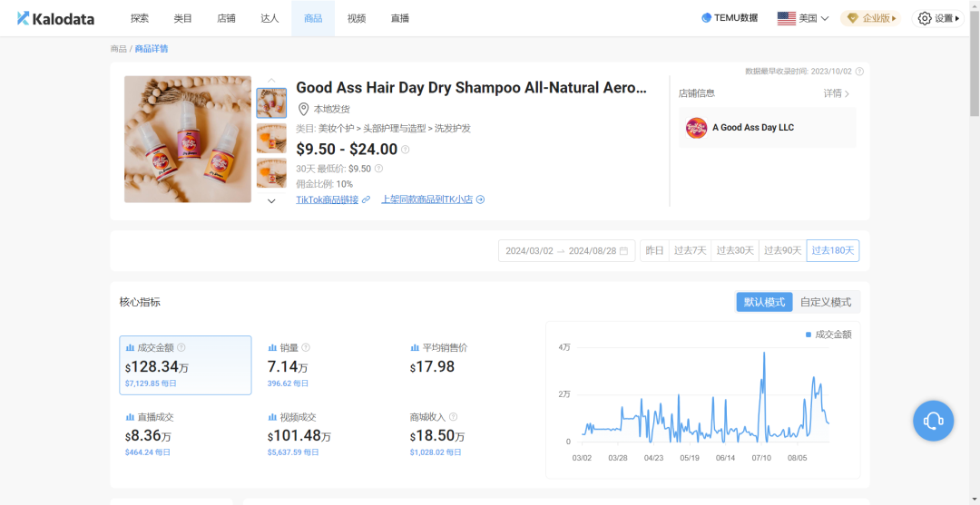
Task: Click calendar icon in date range field
Action: point(623,251)
